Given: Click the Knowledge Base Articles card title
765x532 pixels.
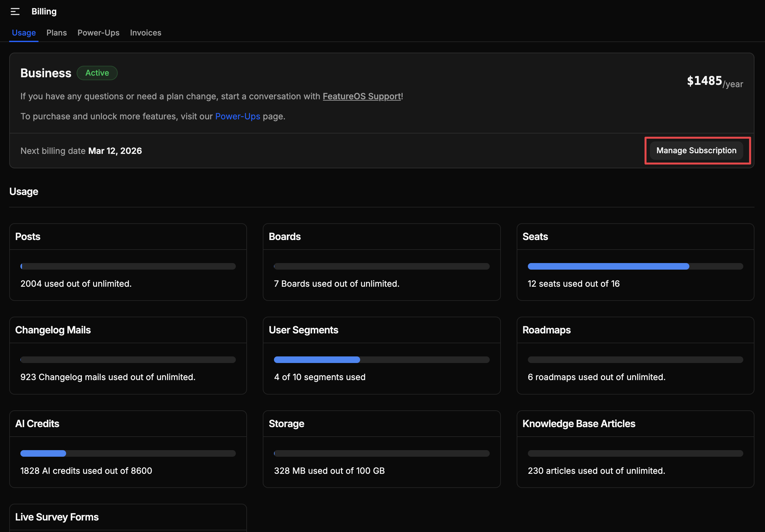Looking at the screenshot, I should (x=579, y=423).
